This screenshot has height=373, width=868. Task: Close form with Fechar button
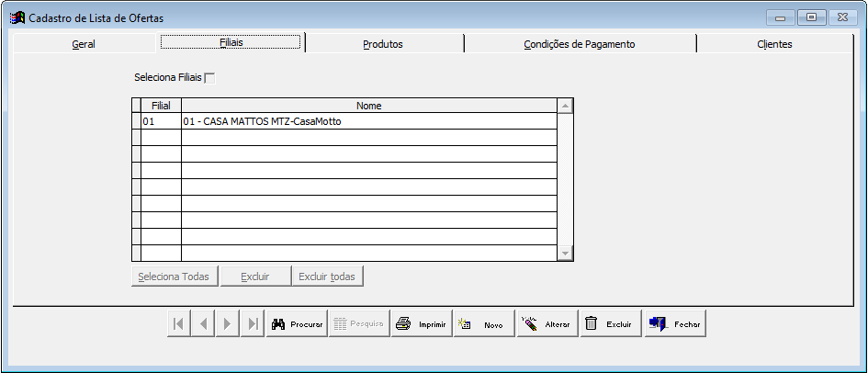point(674,323)
